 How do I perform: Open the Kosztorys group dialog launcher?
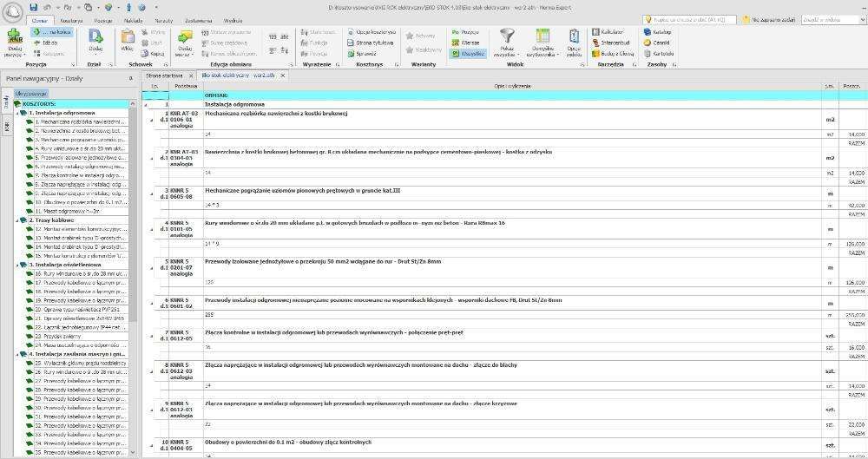[x=397, y=65]
